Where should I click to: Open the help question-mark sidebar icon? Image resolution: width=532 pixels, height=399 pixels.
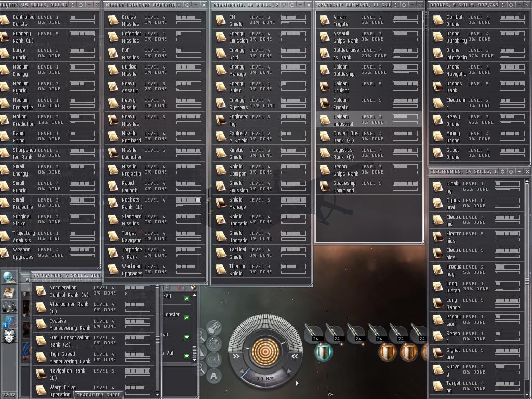pyautogui.click(x=9, y=322)
